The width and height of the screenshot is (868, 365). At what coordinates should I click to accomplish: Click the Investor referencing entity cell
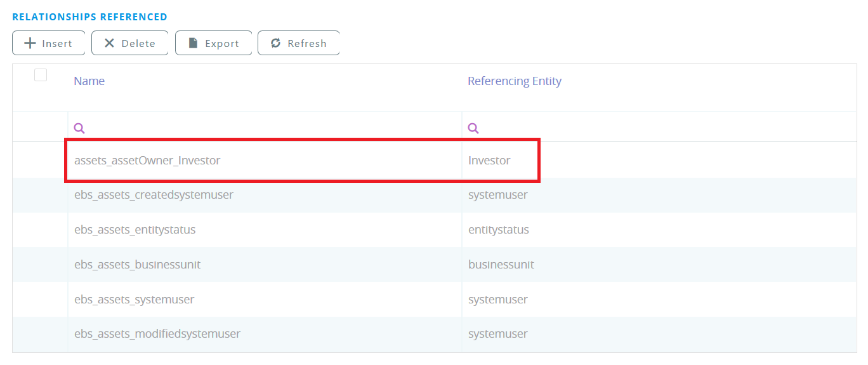[489, 161]
